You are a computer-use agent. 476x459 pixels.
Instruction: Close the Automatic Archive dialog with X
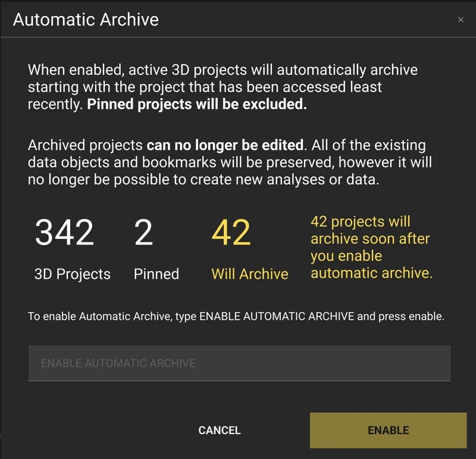pyautogui.click(x=461, y=20)
